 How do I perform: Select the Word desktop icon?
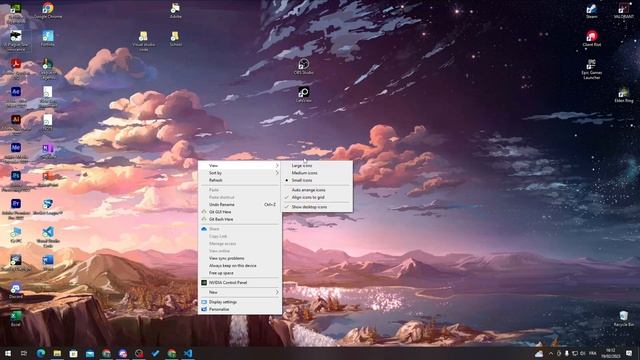click(48, 262)
